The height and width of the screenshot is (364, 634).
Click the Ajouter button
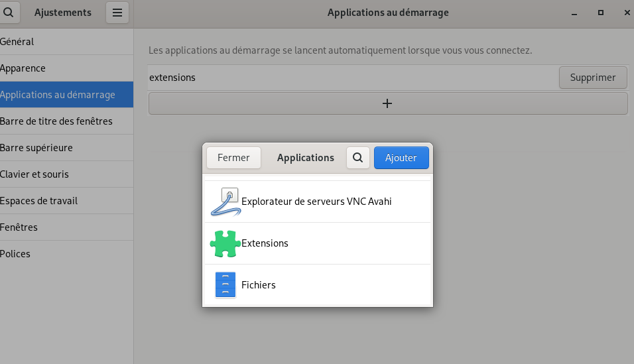[401, 158]
